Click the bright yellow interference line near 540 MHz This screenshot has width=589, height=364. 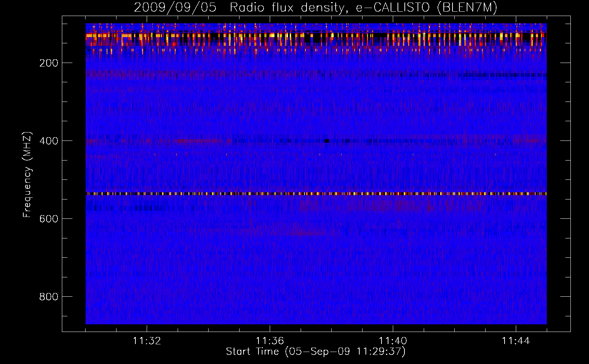tap(316, 194)
